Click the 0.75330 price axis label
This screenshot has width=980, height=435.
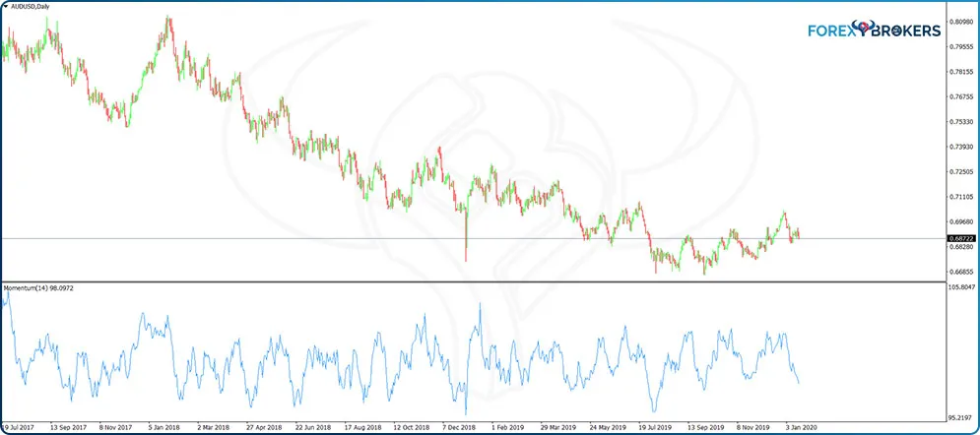[x=961, y=122]
